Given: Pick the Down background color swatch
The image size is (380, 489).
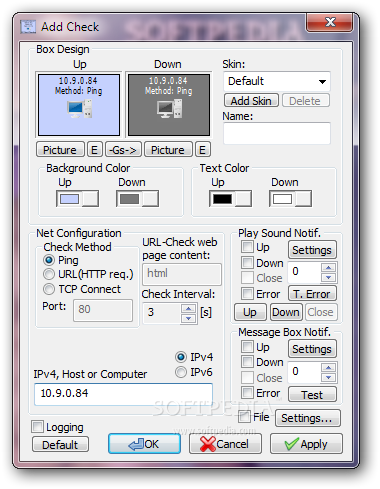Looking at the screenshot, I should (137, 199).
